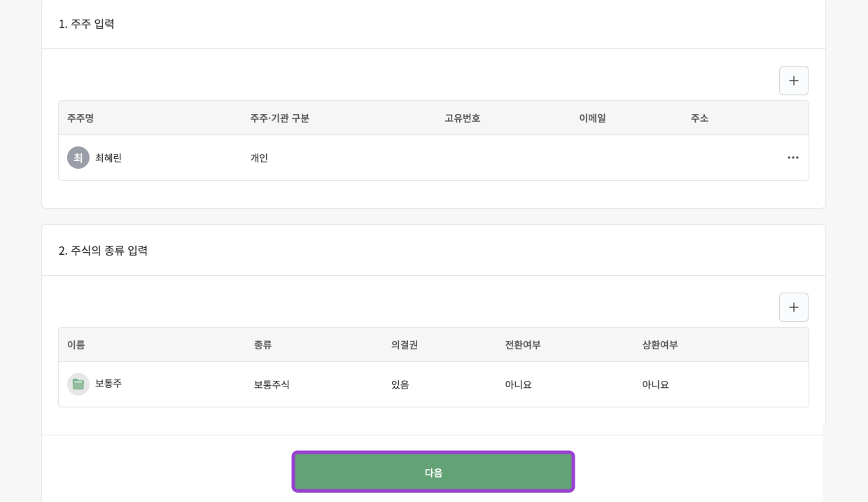Click the gray 최 avatar circle
Image resolution: width=868 pixels, height=502 pixels.
pos(78,158)
